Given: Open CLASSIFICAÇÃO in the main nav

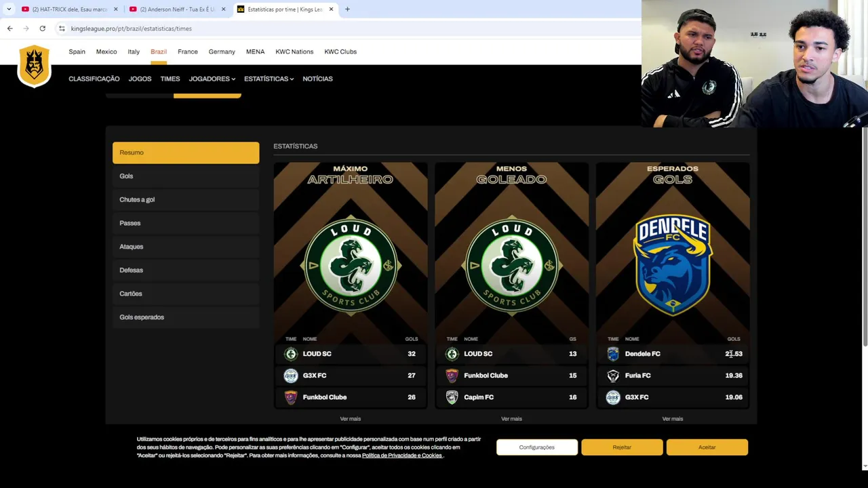Looking at the screenshot, I should pyautogui.click(x=94, y=79).
